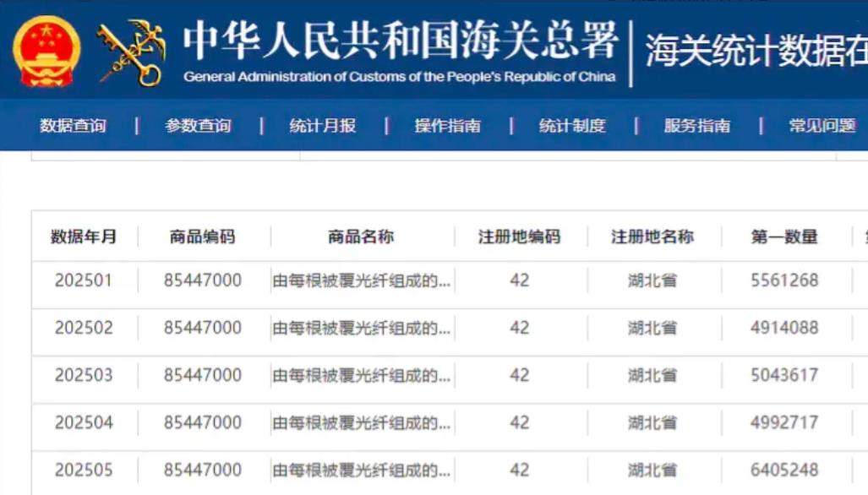This screenshot has height=495, width=868.
Task: Open 常见问题 navigation item
Action: pyautogui.click(x=822, y=126)
